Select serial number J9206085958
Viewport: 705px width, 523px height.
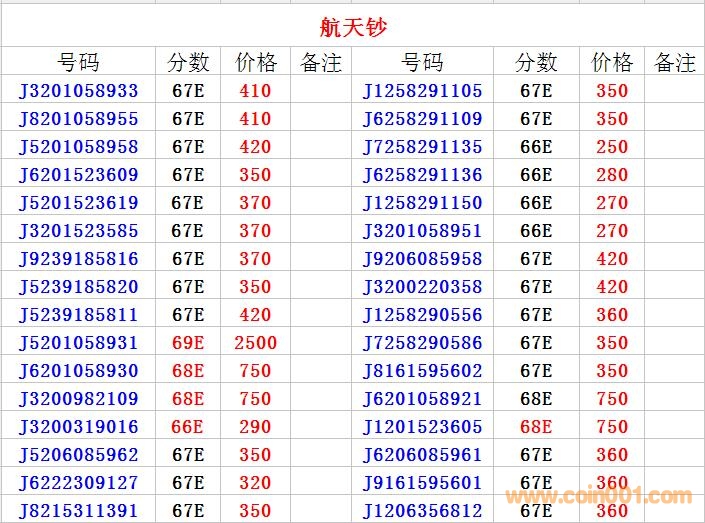coord(422,259)
